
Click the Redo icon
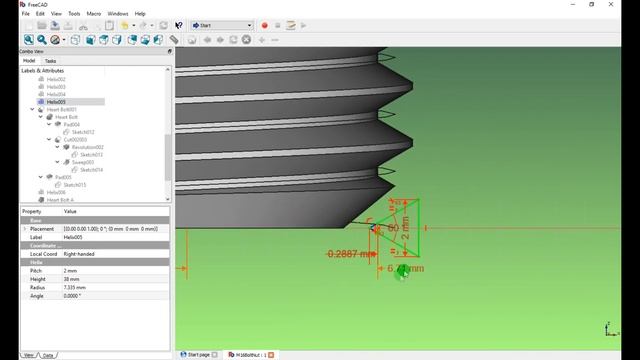point(143,25)
